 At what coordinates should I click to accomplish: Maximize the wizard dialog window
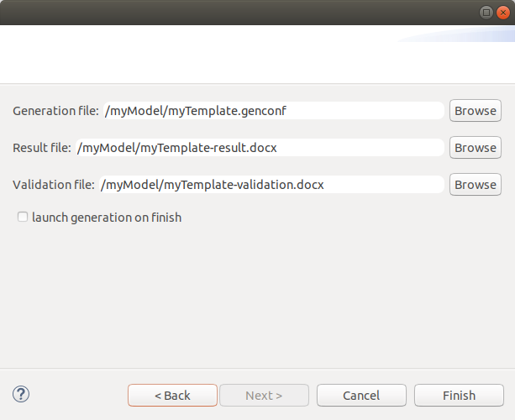point(486,12)
